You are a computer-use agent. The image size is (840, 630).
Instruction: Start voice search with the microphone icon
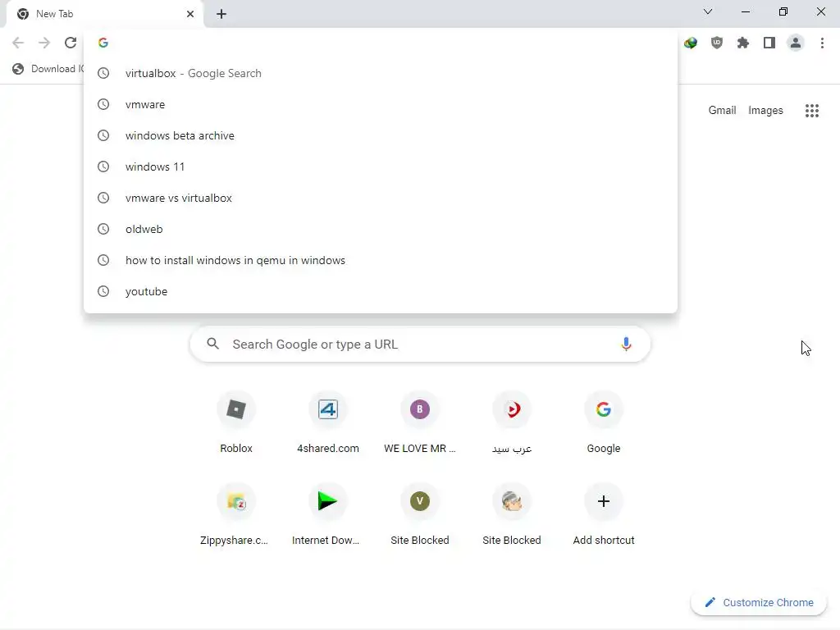coord(626,344)
